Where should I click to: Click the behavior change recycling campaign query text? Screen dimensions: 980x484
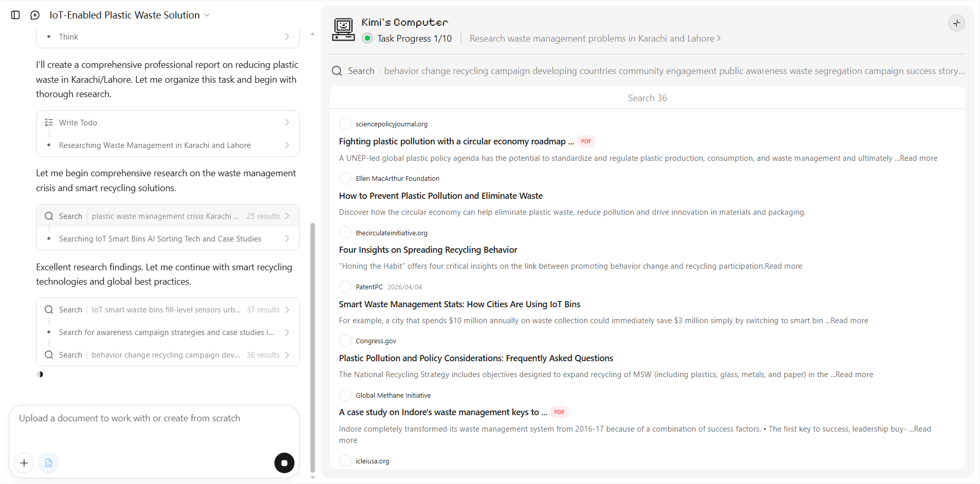[x=674, y=71]
